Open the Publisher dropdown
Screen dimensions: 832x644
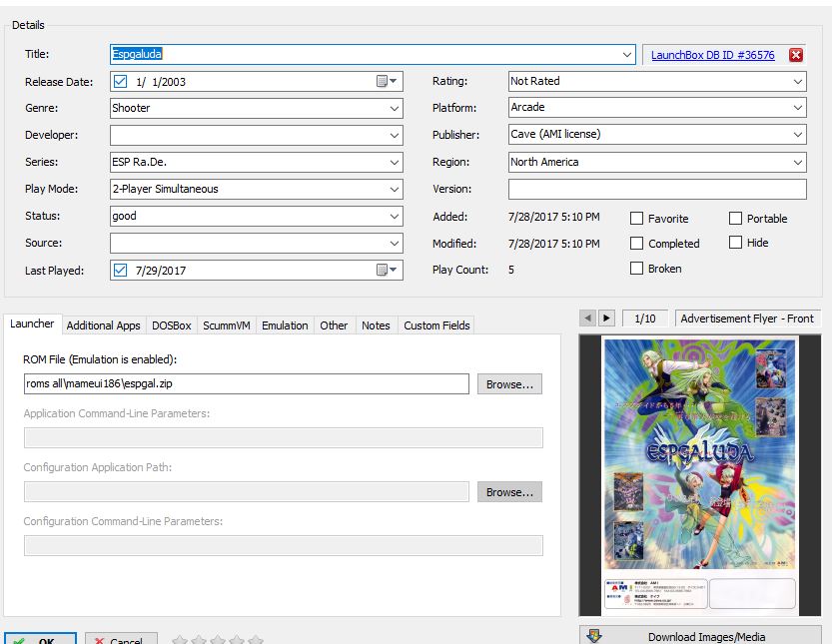[797, 134]
